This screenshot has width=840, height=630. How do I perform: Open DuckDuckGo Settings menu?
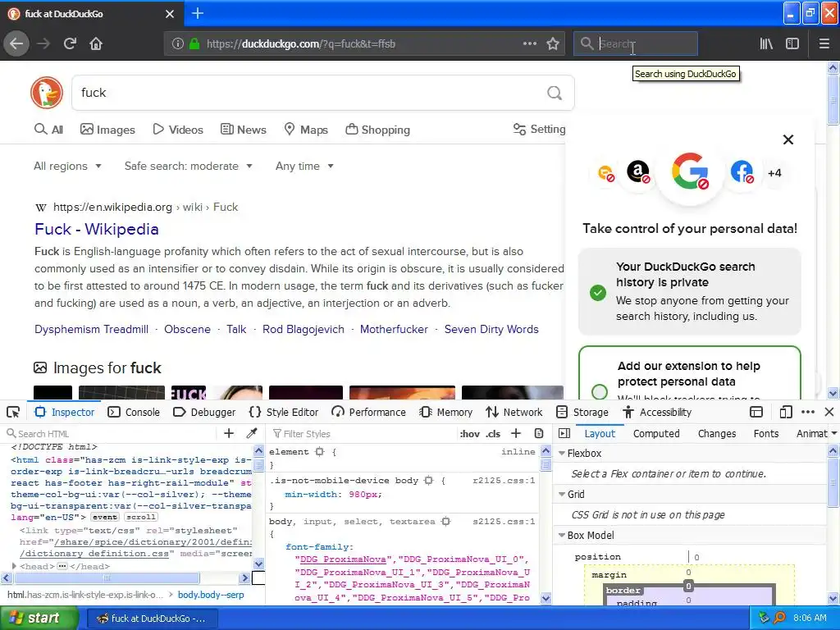(540, 129)
